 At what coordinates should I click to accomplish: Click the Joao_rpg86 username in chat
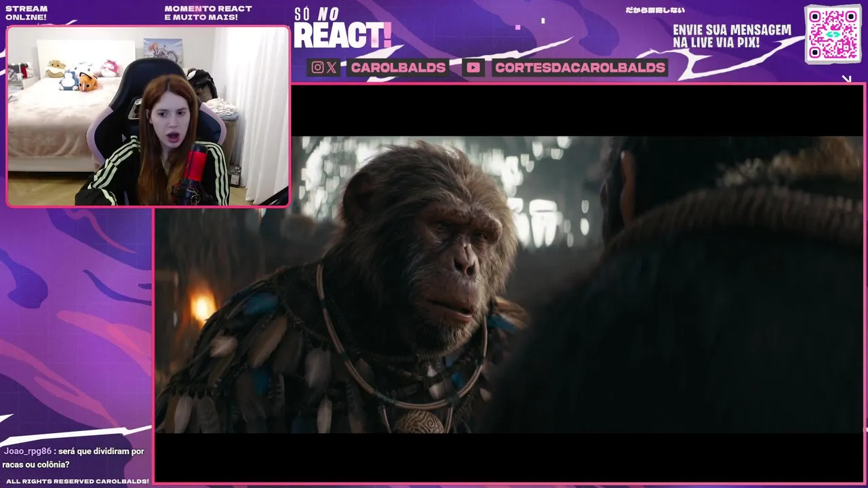click(27, 451)
